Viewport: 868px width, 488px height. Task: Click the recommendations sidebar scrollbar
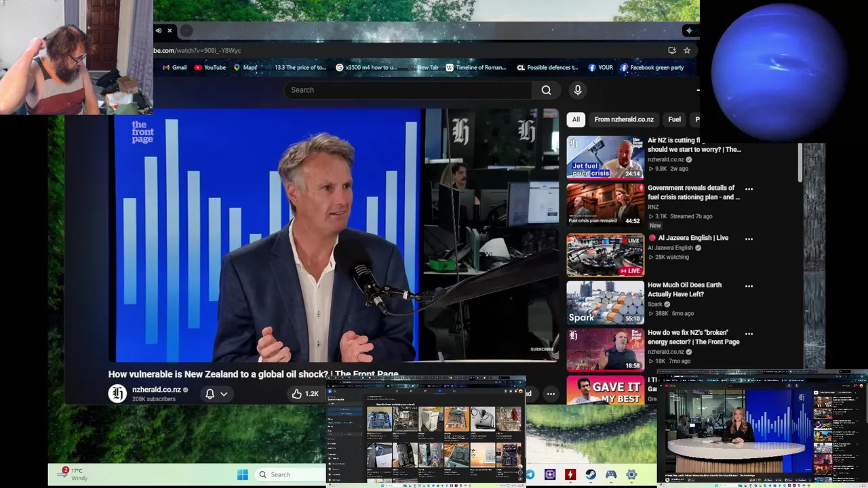(800, 163)
